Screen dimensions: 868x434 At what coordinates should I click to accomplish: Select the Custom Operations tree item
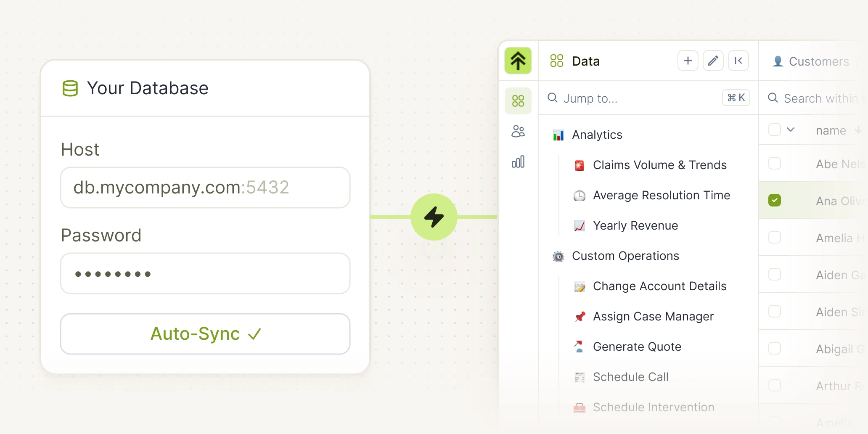(x=625, y=256)
